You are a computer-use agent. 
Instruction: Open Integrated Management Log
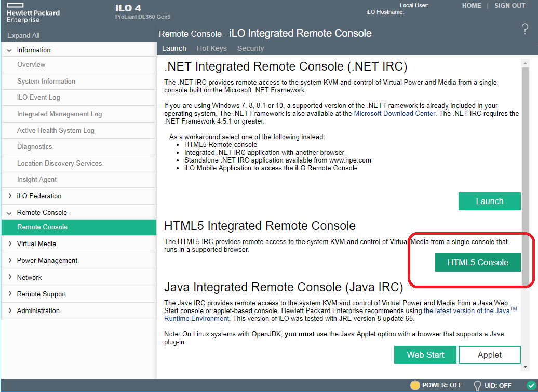coord(79,114)
